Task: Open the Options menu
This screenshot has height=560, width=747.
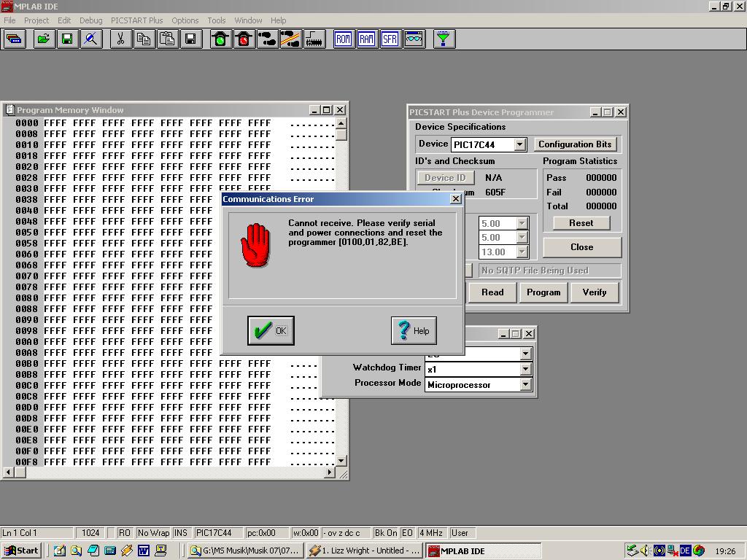Action: coord(185,20)
